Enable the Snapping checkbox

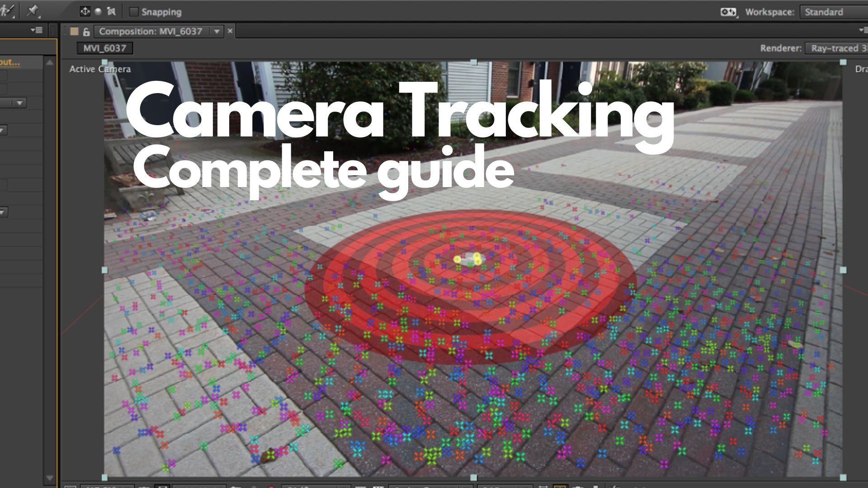coord(133,12)
